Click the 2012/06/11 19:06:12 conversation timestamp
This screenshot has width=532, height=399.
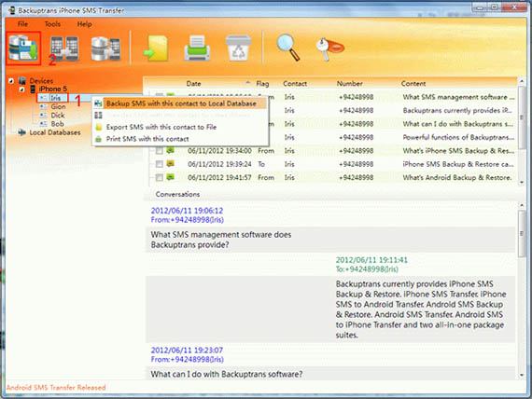click(187, 211)
